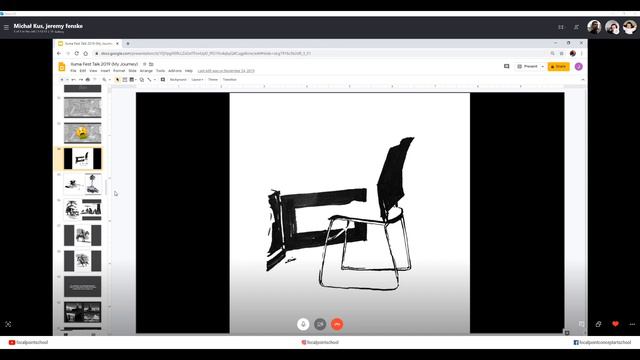Open the Edit menu
Screen dimensions: 640x360
pyautogui.click(x=83, y=71)
